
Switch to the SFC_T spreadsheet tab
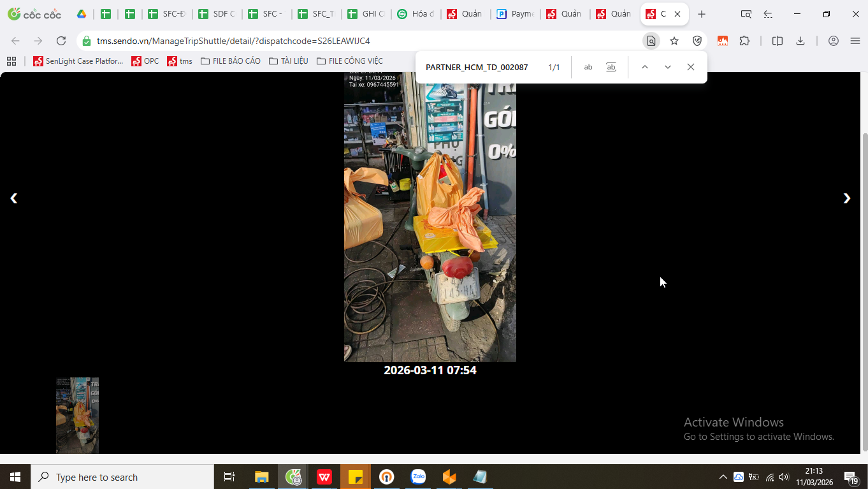pyautogui.click(x=316, y=14)
